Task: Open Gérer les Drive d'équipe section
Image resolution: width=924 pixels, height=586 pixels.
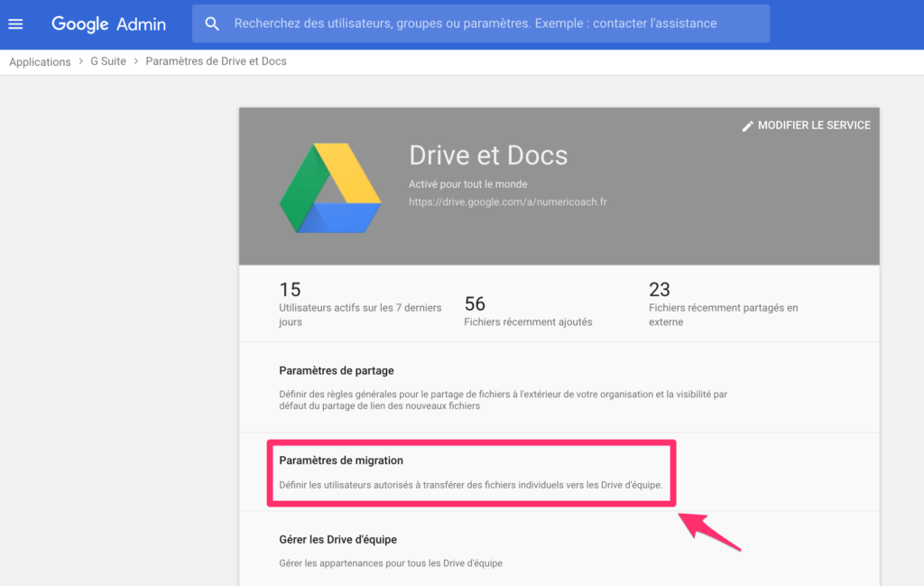Action: coord(559,549)
